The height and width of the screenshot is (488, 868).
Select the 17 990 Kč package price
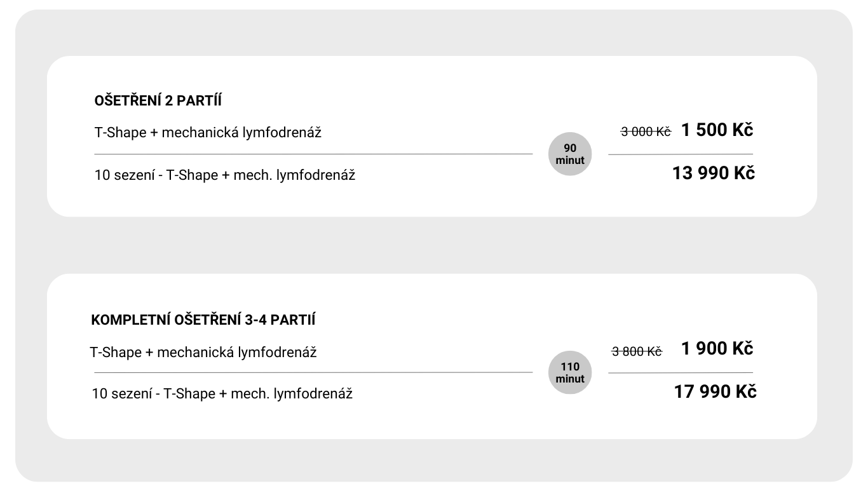pyautogui.click(x=715, y=391)
